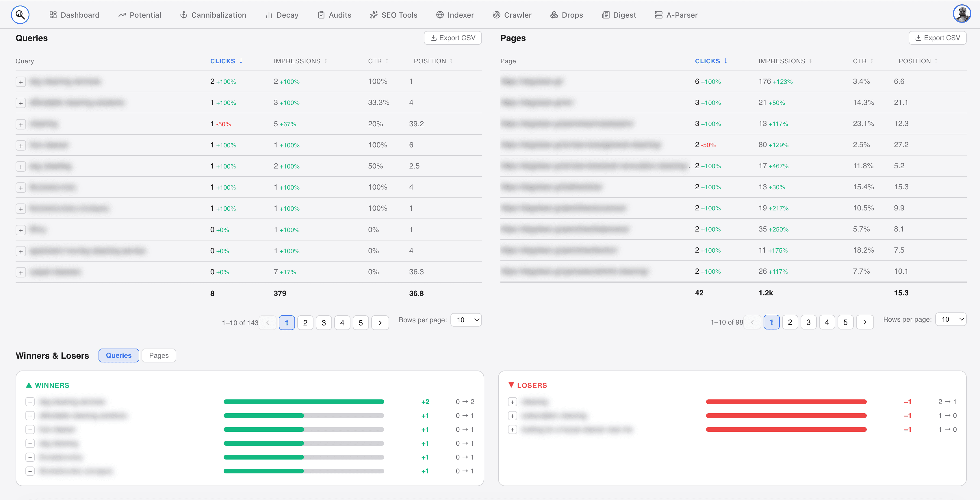Sort Queries by Impressions sort icon
Image resolution: width=980 pixels, height=500 pixels.
pyautogui.click(x=326, y=61)
